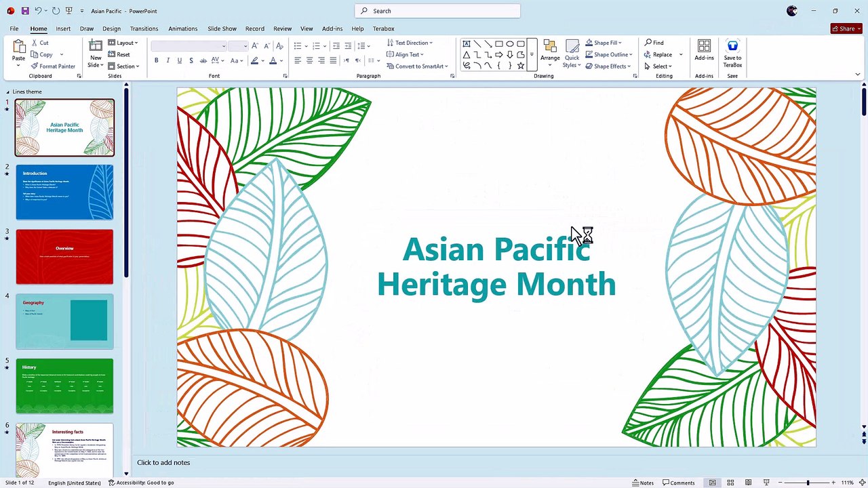Switch to the Animations tab
The height and width of the screenshot is (488, 868).
click(x=182, y=28)
